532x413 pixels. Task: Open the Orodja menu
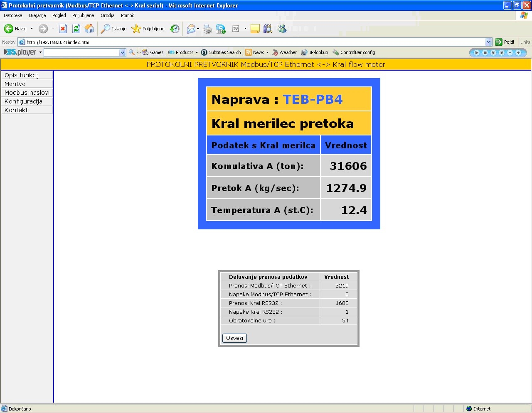point(107,15)
